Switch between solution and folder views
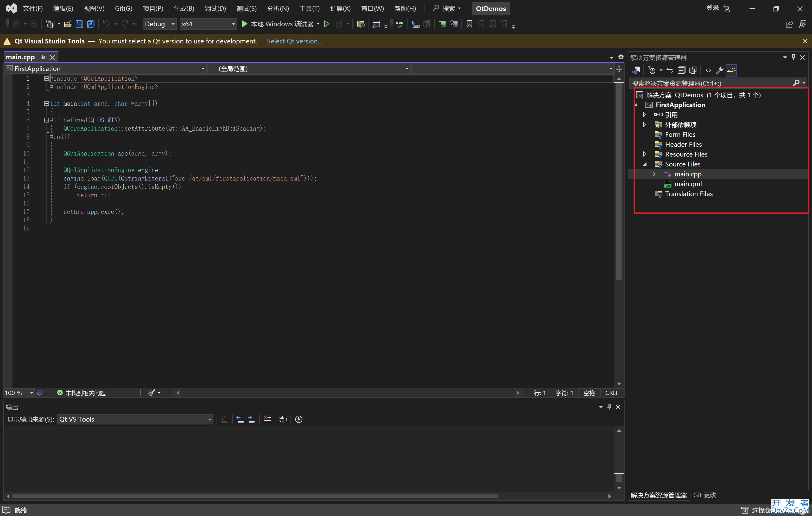 (636, 70)
